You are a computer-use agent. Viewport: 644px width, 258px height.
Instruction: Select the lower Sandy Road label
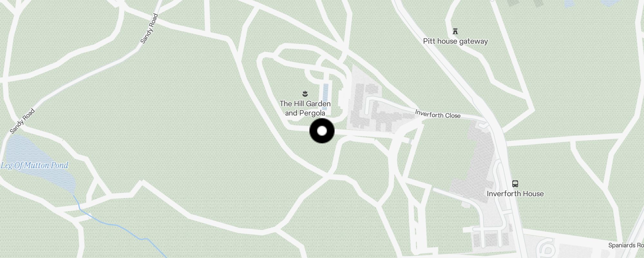[x=22, y=121]
